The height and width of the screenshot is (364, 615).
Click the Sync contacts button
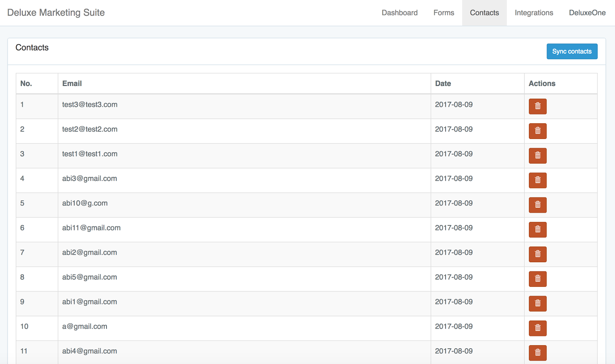pyautogui.click(x=572, y=51)
